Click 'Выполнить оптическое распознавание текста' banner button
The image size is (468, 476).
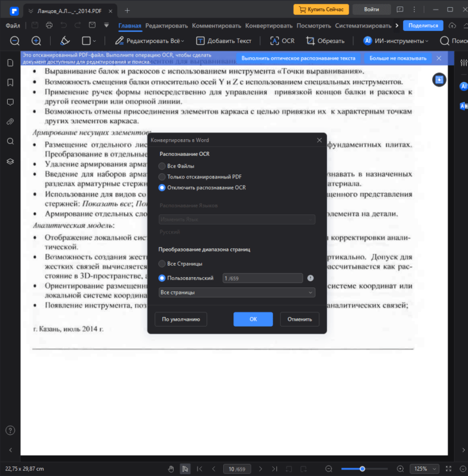(x=298, y=58)
